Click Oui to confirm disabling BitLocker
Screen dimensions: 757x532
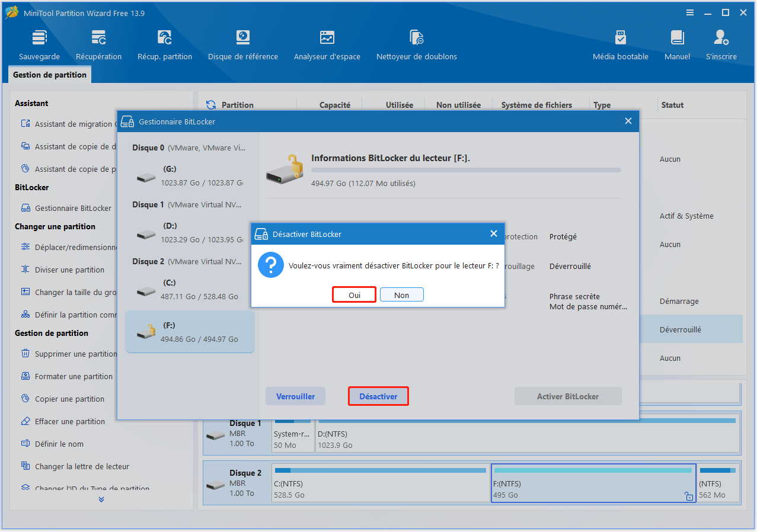point(354,295)
